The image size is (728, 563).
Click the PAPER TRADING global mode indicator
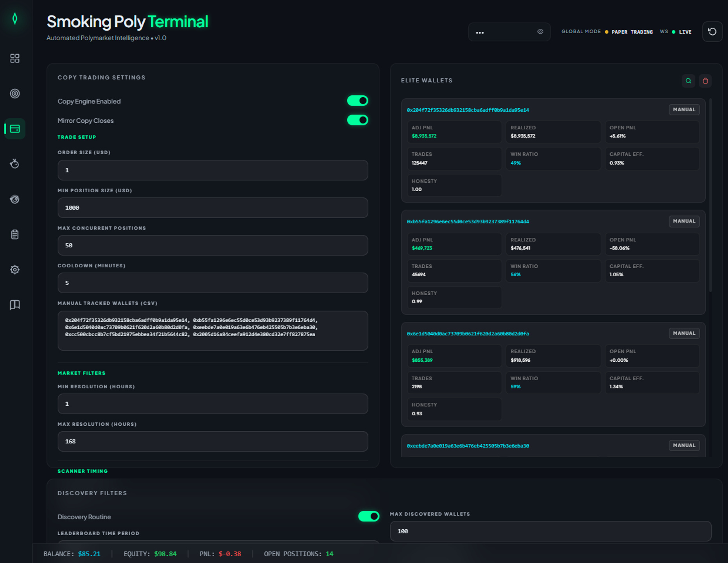629,32
